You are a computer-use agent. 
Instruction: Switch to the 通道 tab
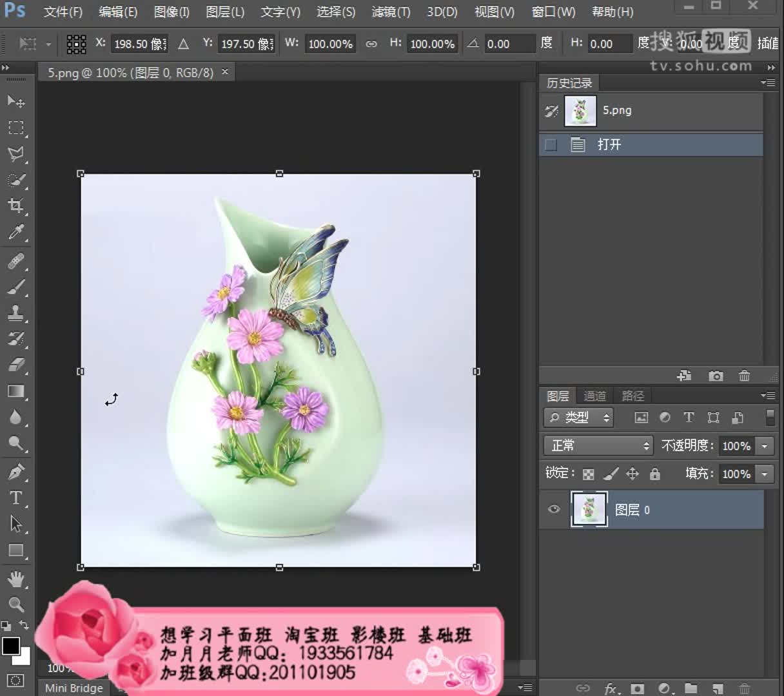tap(594, 396)
